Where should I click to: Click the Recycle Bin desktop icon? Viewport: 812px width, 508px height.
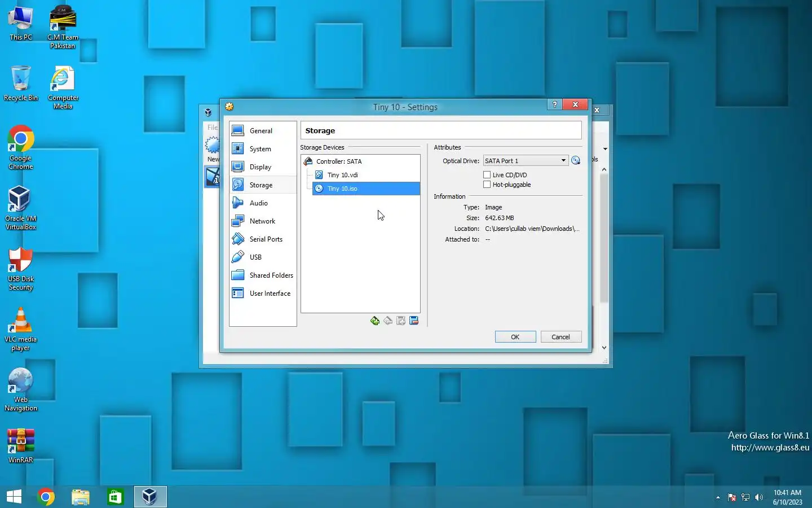click(21, 84)
